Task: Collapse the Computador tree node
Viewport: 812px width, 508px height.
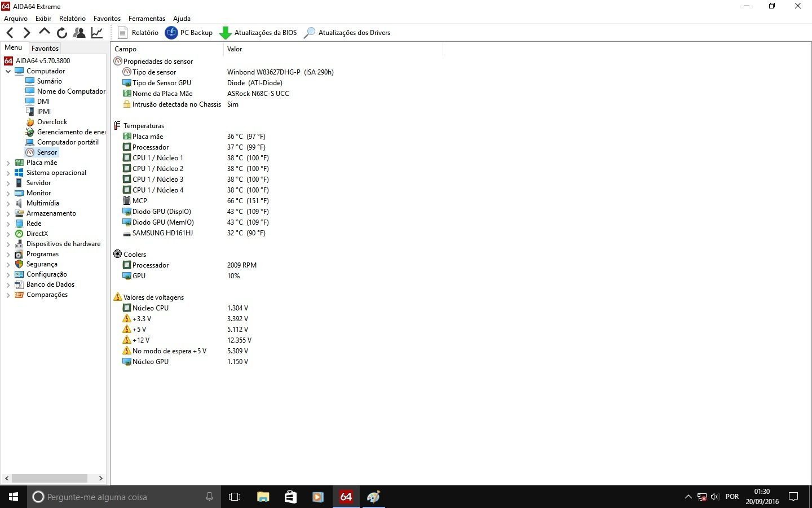Action: tap(8, 71)
